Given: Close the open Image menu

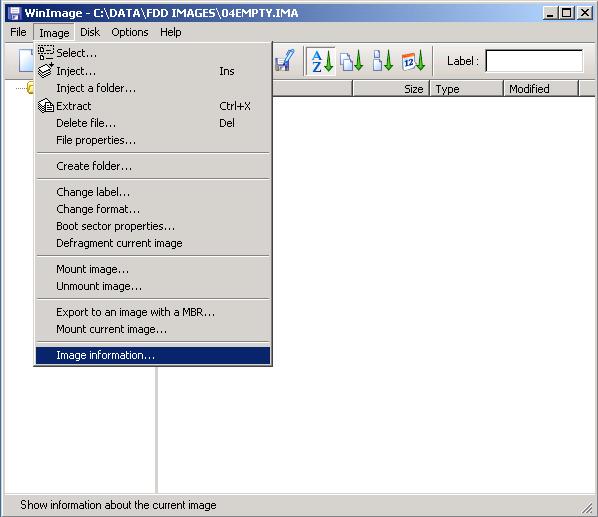Looking at the screenshot, I should click(x=54, y=33).
